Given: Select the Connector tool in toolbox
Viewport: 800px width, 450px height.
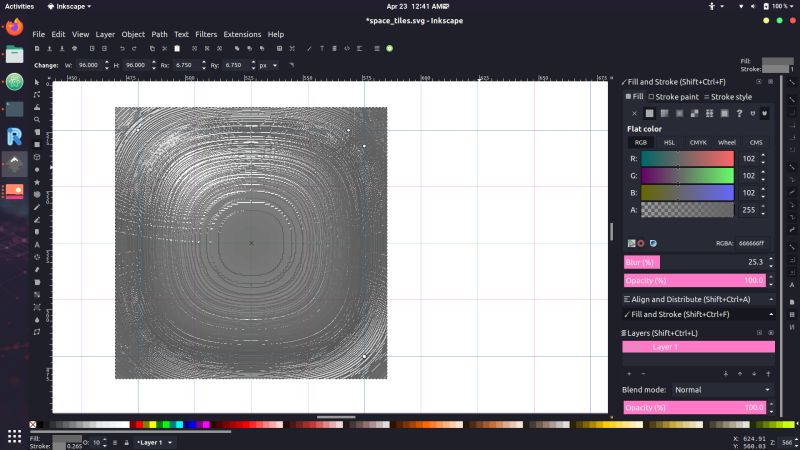Looking at the screenshot, I should point(37,332).
